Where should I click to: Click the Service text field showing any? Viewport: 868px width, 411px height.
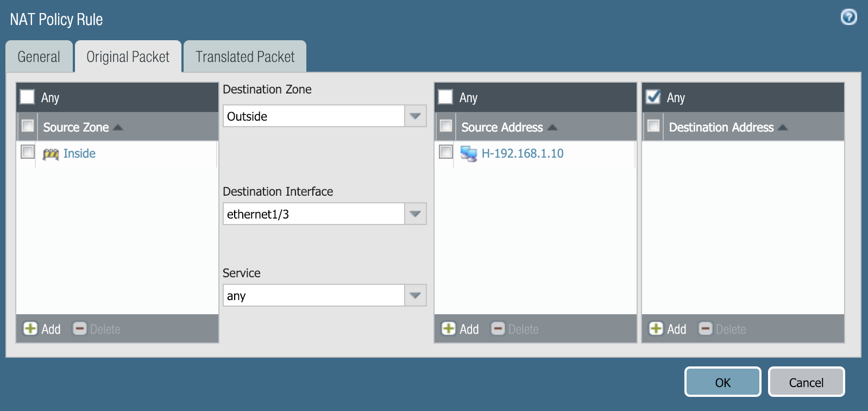pos(313,296)
